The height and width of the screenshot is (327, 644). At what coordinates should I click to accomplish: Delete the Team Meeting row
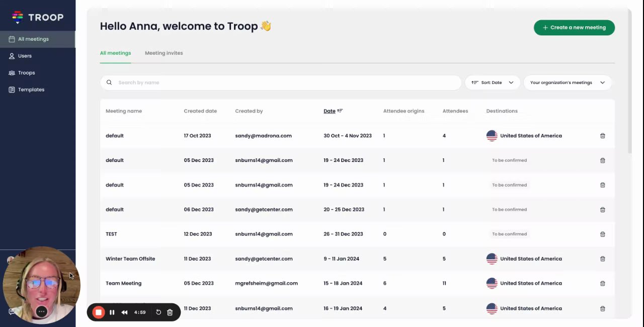point(602,284)
